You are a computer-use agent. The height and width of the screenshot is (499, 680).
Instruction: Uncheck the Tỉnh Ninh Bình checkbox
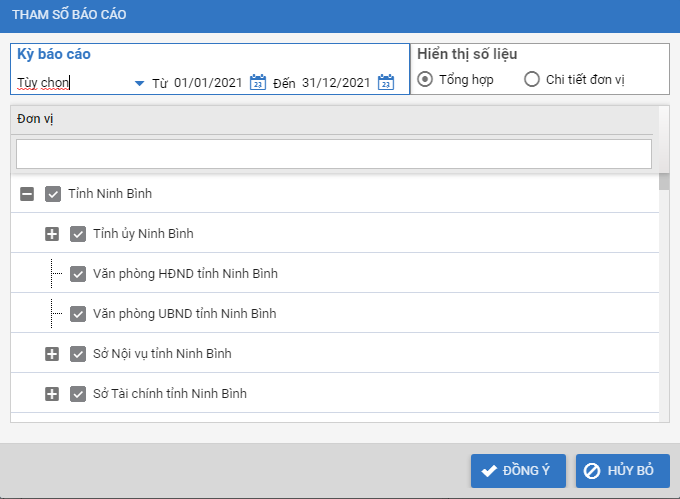54,194
